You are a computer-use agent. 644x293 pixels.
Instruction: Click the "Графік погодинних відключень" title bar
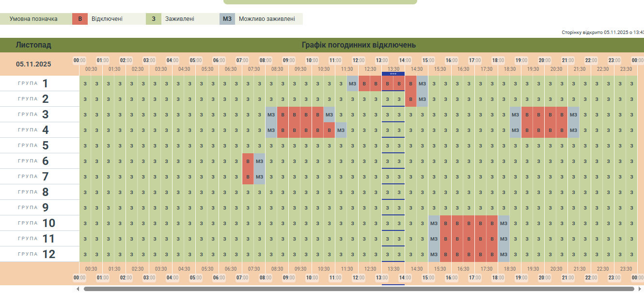tap(359, 45)
